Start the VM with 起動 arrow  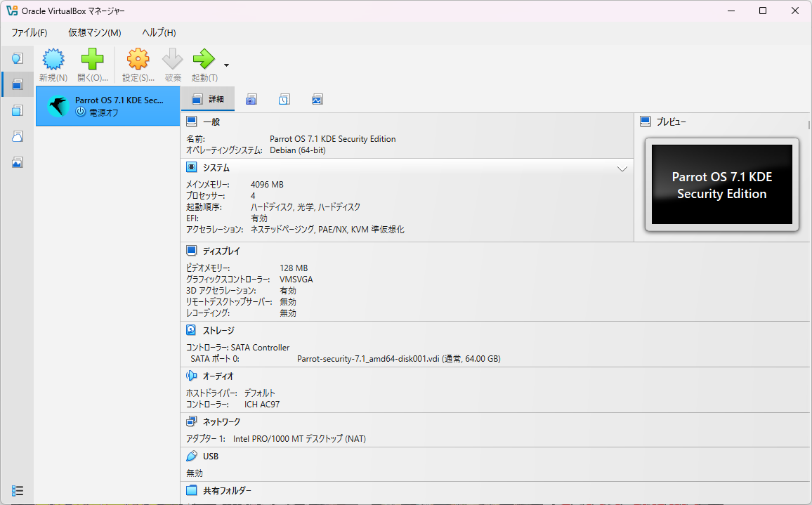click(204, 59)
